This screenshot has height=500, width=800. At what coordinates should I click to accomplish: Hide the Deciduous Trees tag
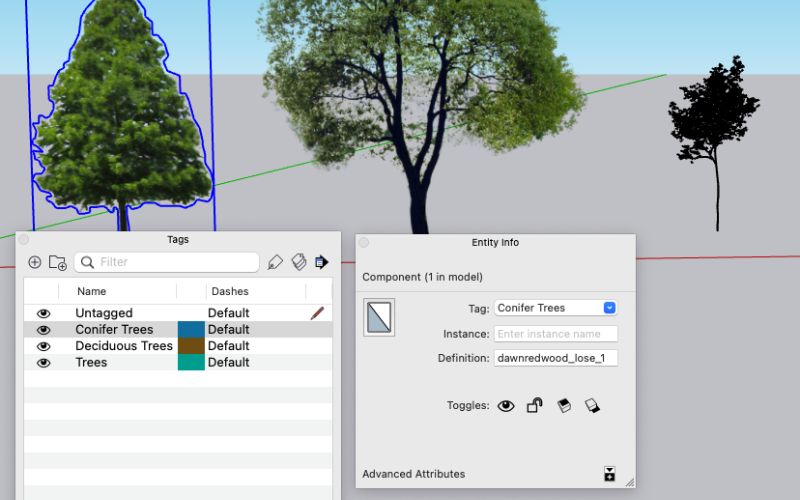pyautogui.click(x=43, y=346)
